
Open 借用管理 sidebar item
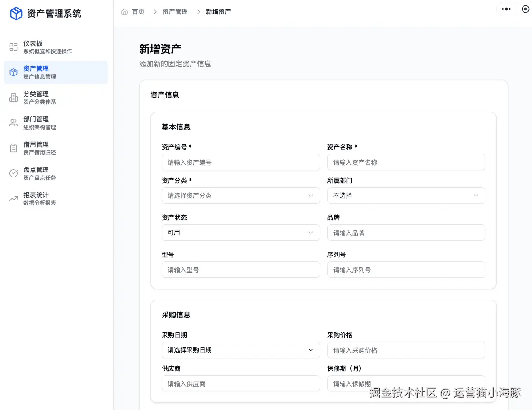56,148
